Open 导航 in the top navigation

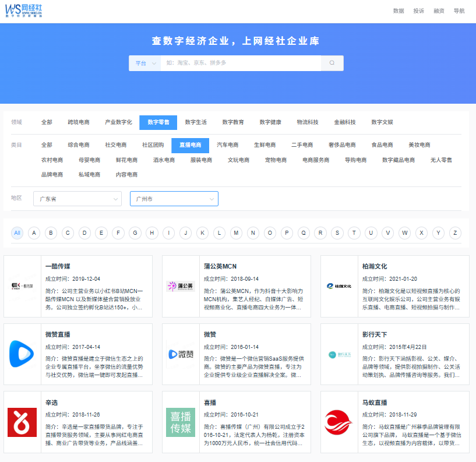pyautogui.click(x=459, y=11)
